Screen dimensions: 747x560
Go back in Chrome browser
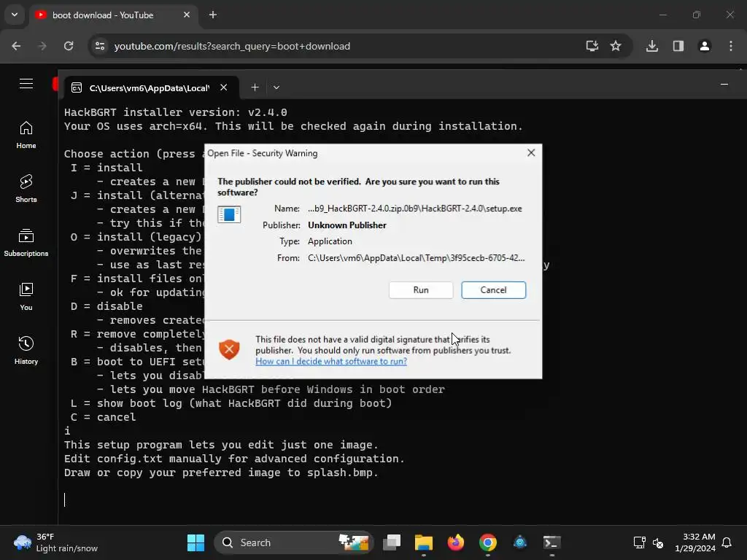click(16, 46)
